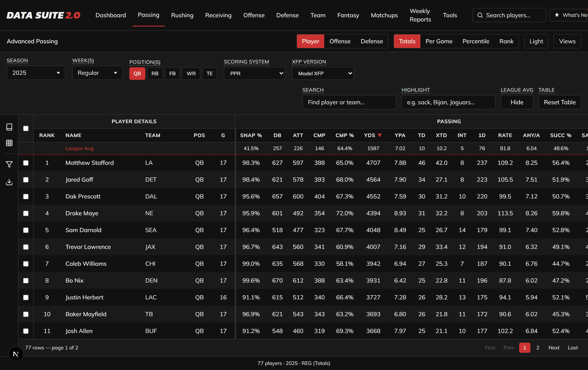This screenshot has width=588, height=370.
Task: Open the Matchups nav item
Action: click(x=384, y=15)
